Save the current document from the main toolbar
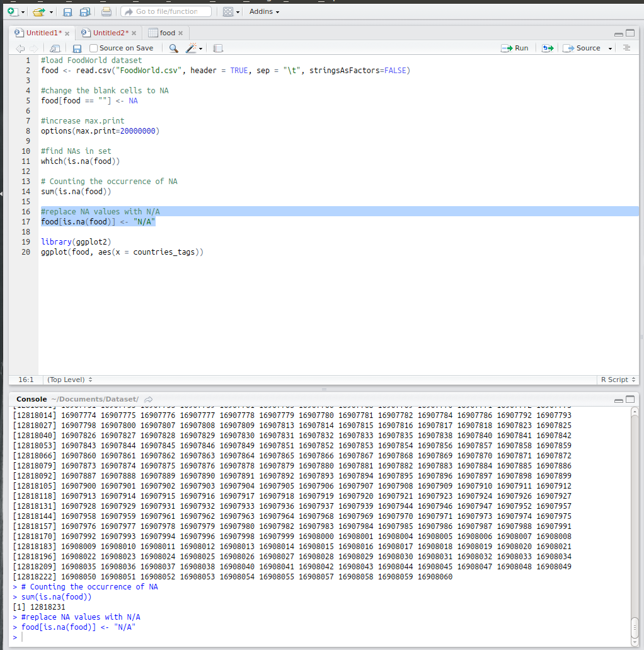Viewport: 644px width, 650px height. (x=67, y=12)
